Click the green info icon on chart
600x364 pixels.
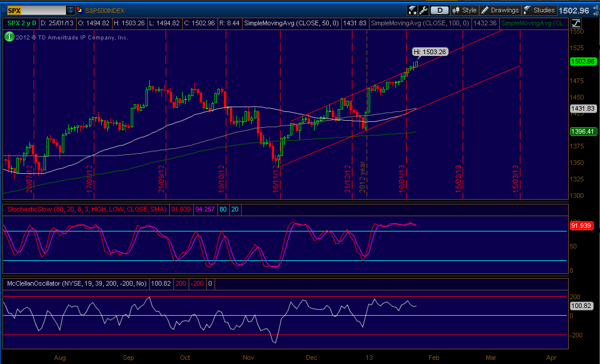tap(8, 37)
